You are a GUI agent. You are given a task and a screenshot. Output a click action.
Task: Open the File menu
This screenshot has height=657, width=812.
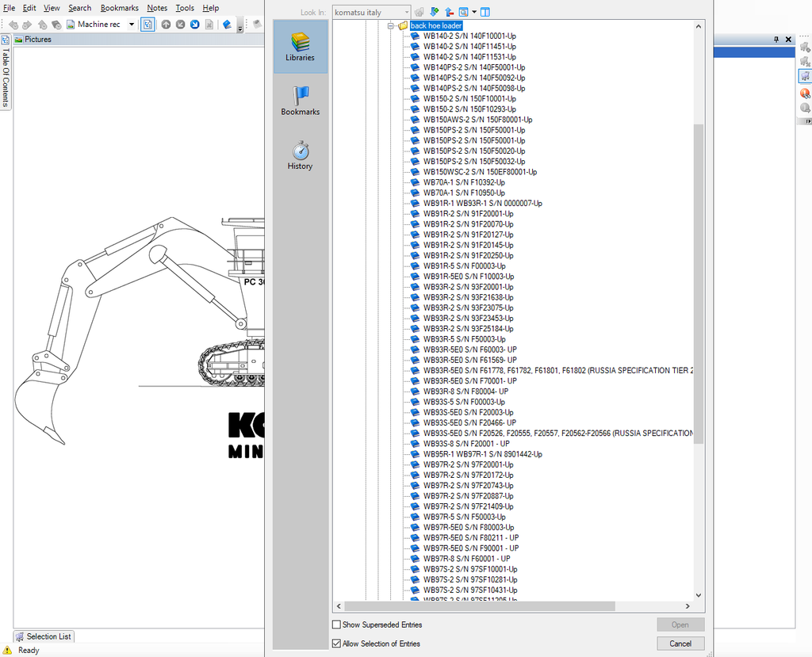click(x=9, y=8)
